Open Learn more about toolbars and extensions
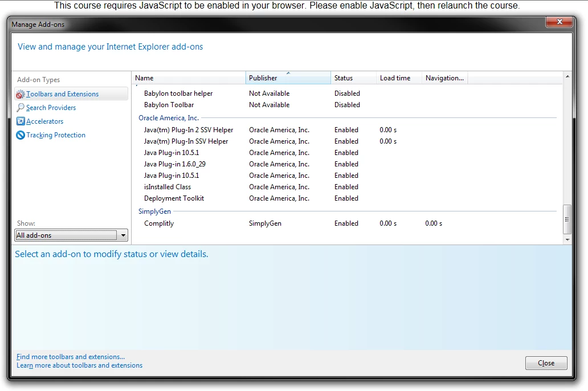 [80, 365]
